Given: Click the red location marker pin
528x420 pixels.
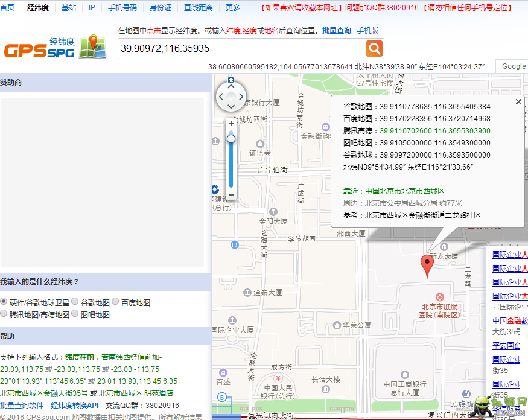Looking at the screenshot, I should [x=427, y=266].
